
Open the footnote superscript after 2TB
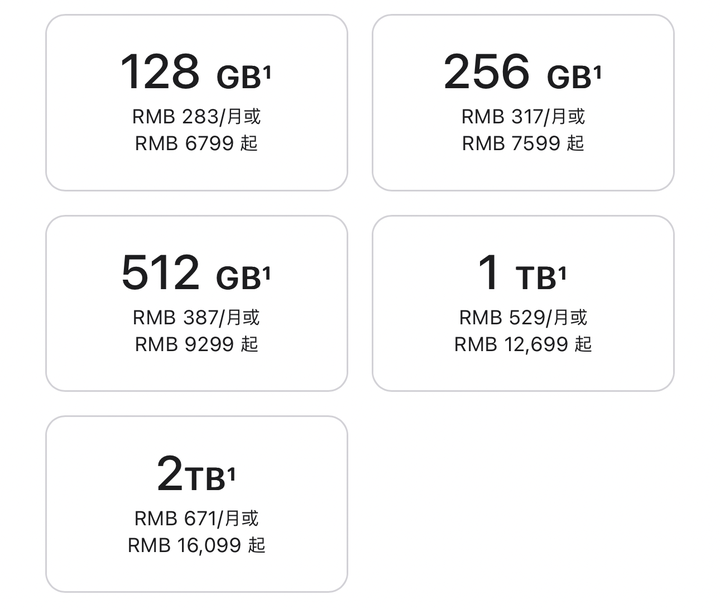[232, 469]
